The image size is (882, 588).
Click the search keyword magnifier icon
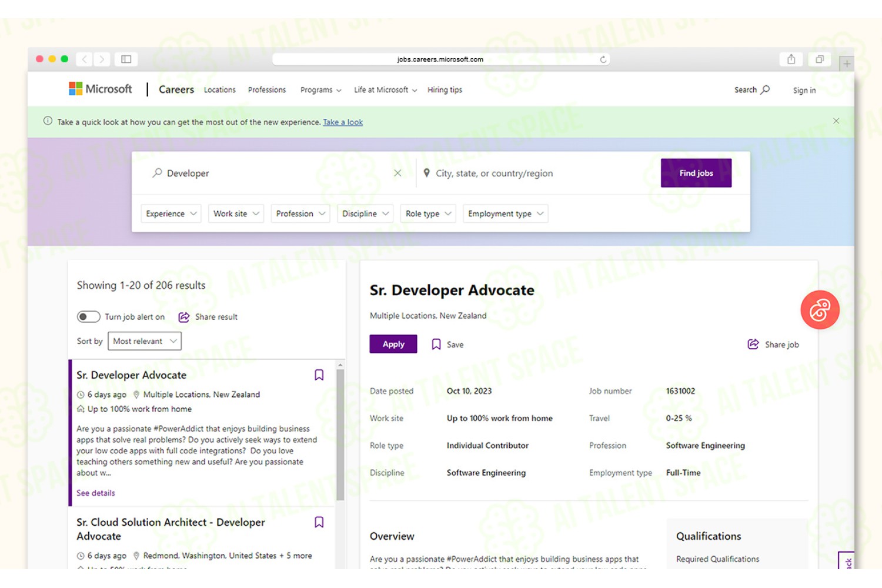(x=157, y=173)
